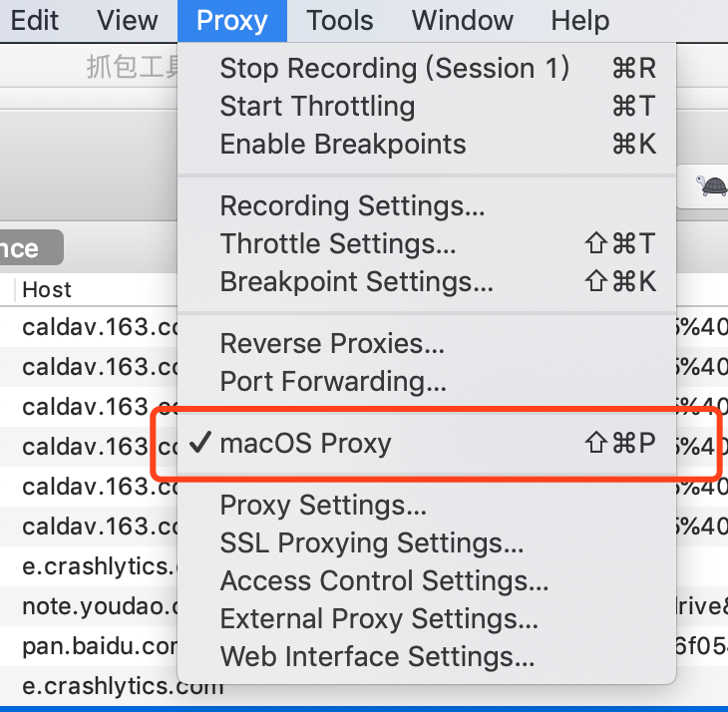Choose Start Throttling from Proxy menu
The image size is (728, 712).
[427, 106]
